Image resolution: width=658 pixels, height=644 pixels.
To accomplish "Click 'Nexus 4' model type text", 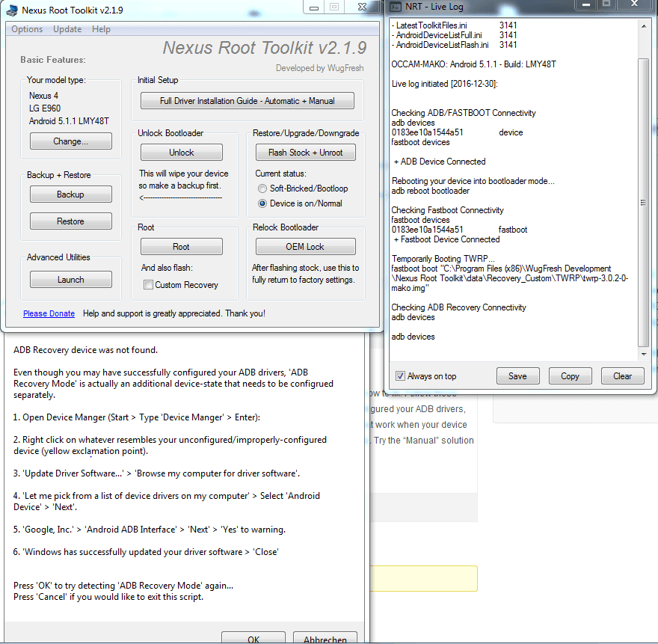I will [x=43, y=96].
